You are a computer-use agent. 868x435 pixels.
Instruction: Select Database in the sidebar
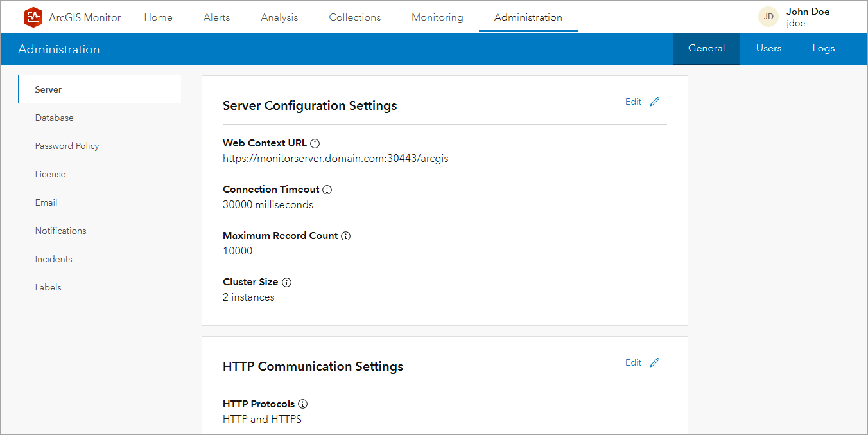(54, 118)
